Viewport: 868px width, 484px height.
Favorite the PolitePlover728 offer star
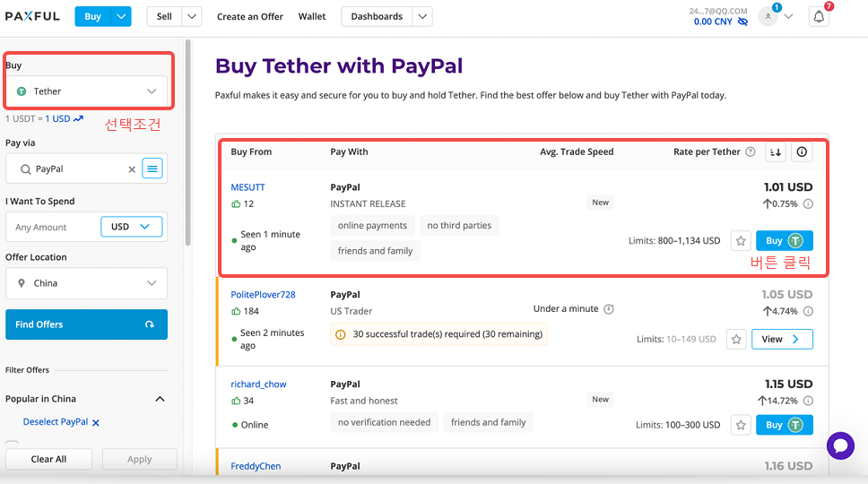click(736, 339)
